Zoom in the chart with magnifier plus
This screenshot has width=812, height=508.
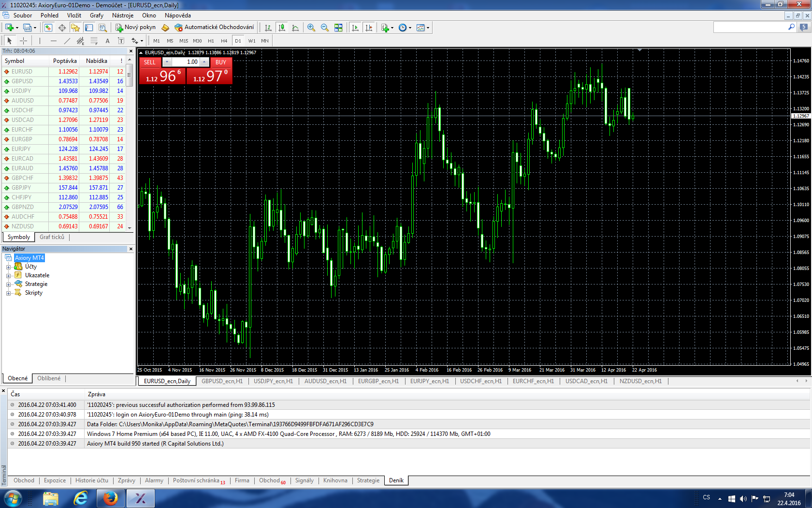coord(311,28)
